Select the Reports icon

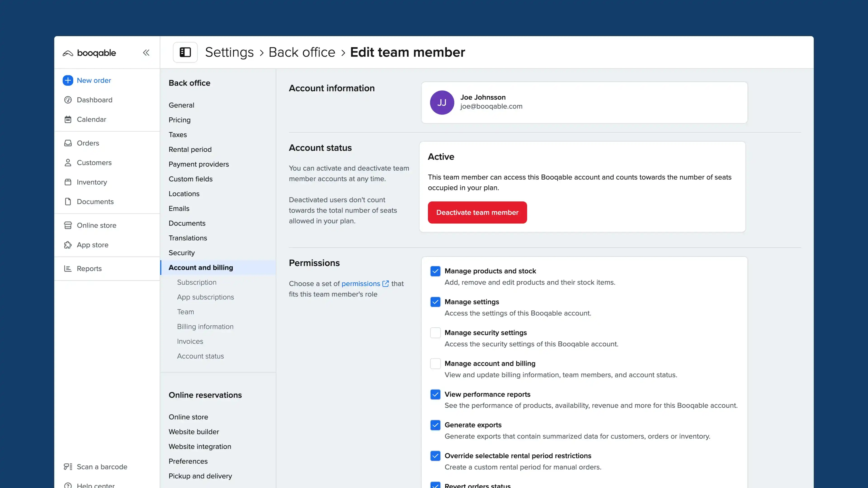click(x=68, y=268)
